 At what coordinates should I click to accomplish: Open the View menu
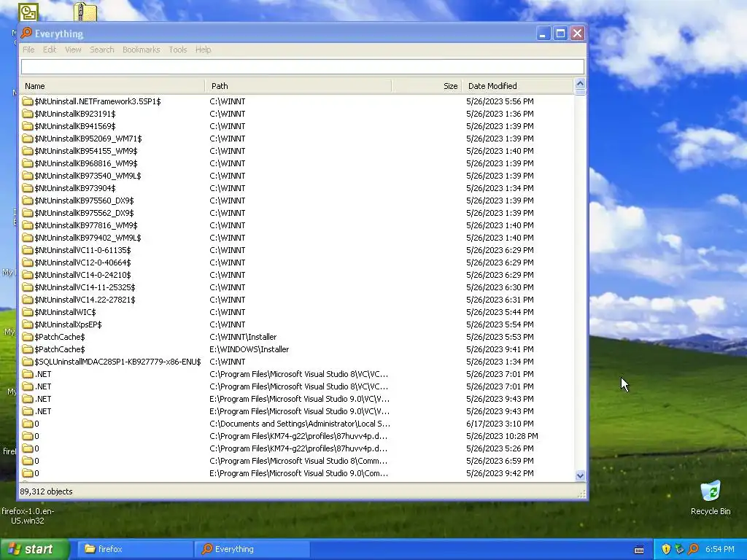73,50
